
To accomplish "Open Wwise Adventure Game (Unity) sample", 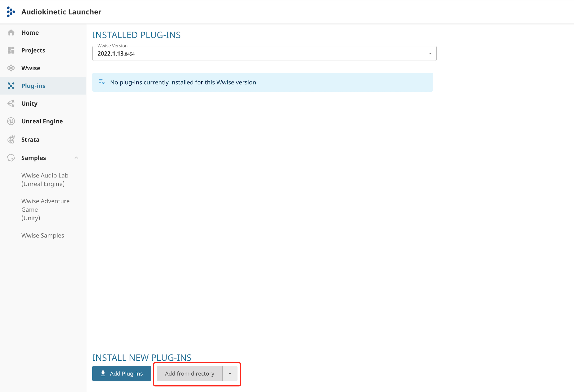I will (45, 209).
